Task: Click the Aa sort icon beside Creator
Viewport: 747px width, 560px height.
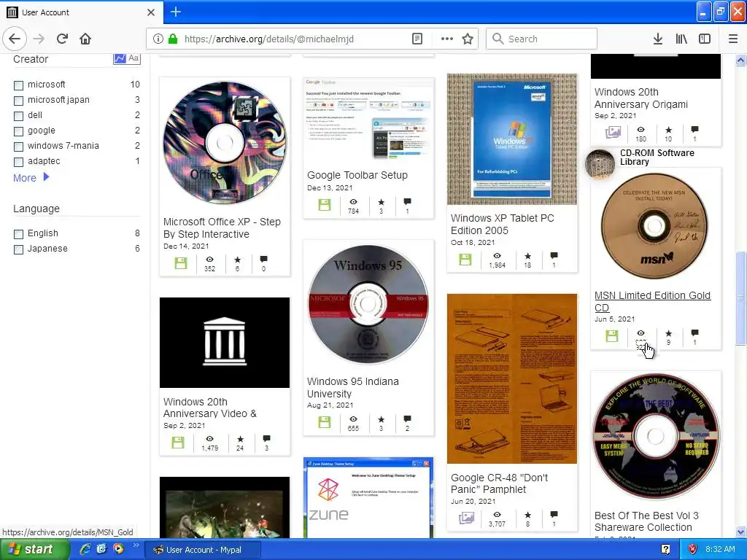Action: point(134,58)
